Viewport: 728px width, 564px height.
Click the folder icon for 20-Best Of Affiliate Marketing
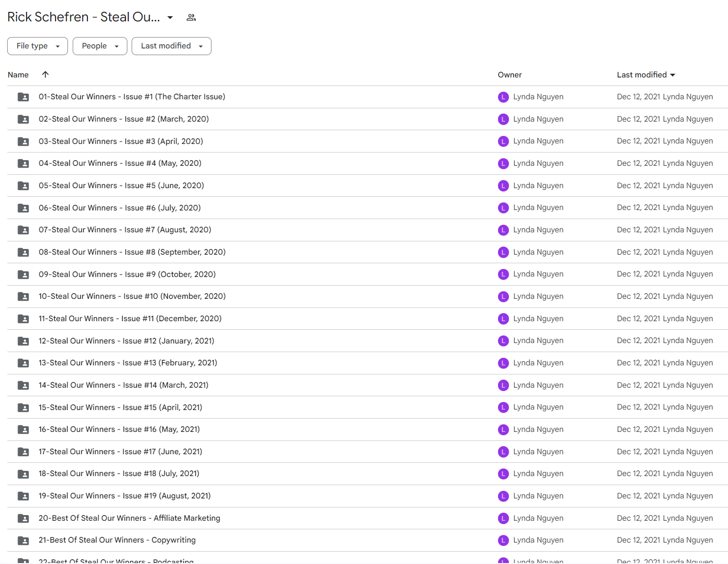point(23,518)
